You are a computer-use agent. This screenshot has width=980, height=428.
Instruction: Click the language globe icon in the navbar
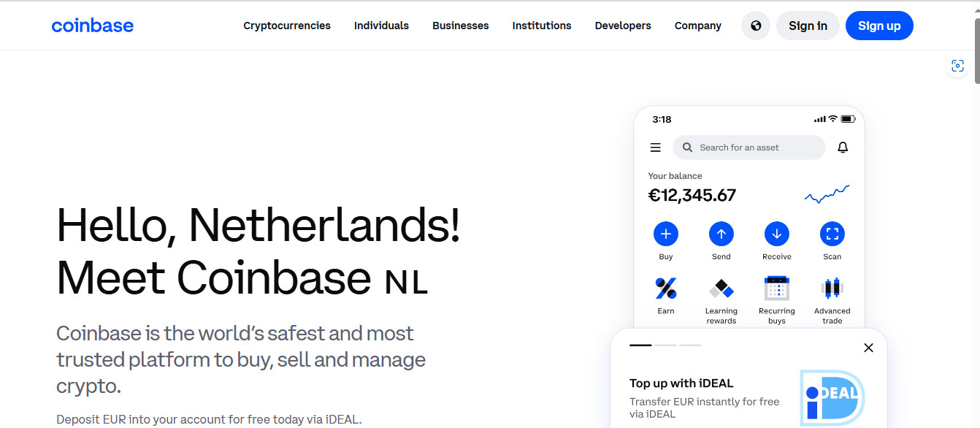755,26
